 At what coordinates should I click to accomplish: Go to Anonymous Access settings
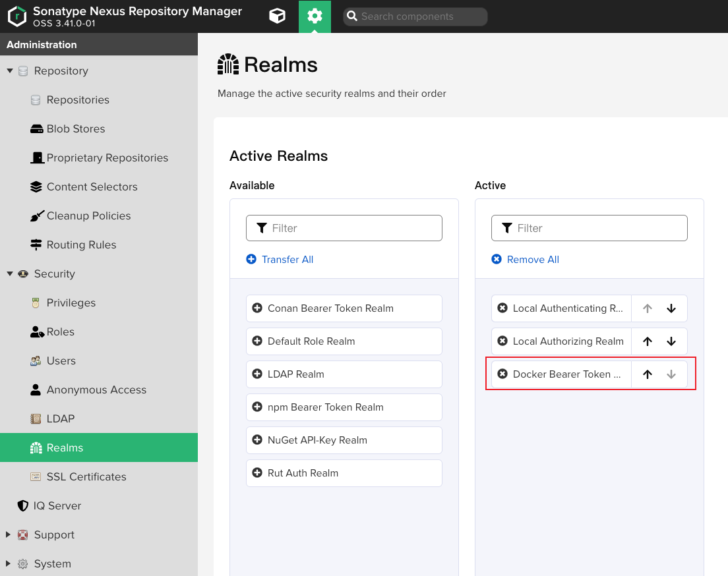pyautogui.click(x=96, y=389)
